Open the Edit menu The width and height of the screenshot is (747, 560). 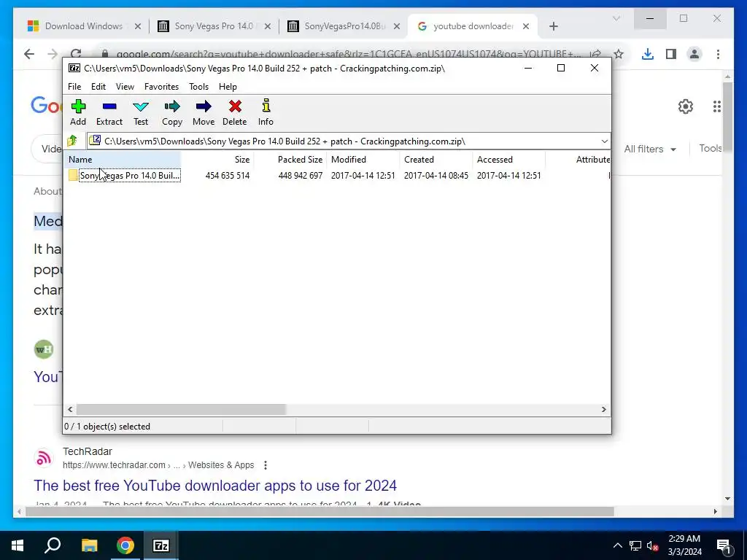(x=98, y=87)
